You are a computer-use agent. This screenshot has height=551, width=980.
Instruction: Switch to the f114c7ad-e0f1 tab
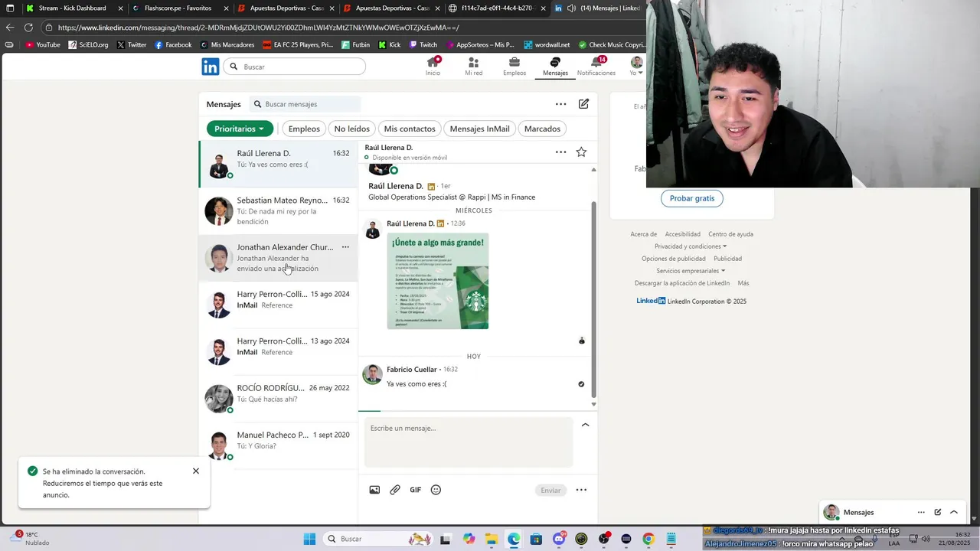[x=496, y=8]
